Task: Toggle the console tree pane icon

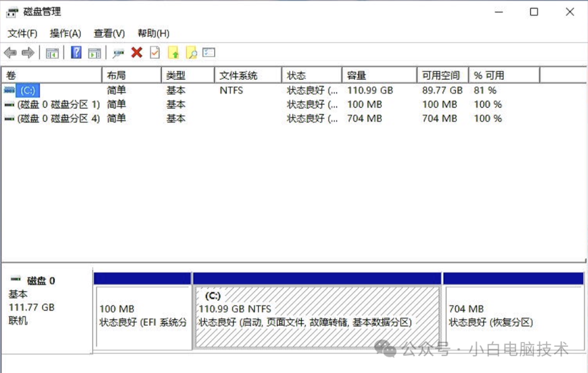Action: (52, 53)
